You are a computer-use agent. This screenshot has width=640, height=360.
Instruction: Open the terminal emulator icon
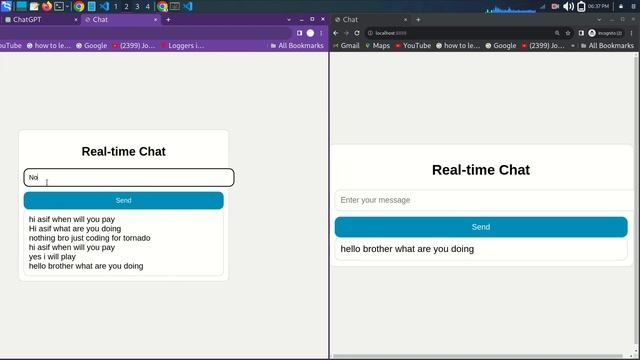(x=59, y=6)
